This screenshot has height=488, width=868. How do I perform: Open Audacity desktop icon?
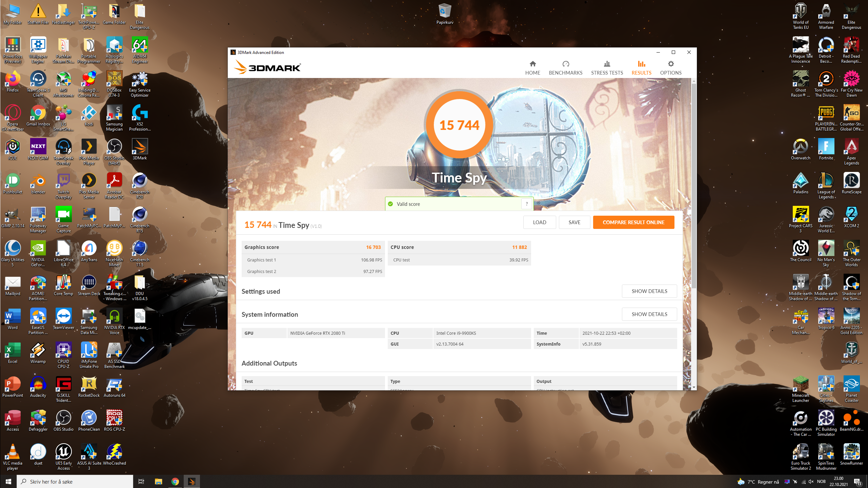[38, 387]
